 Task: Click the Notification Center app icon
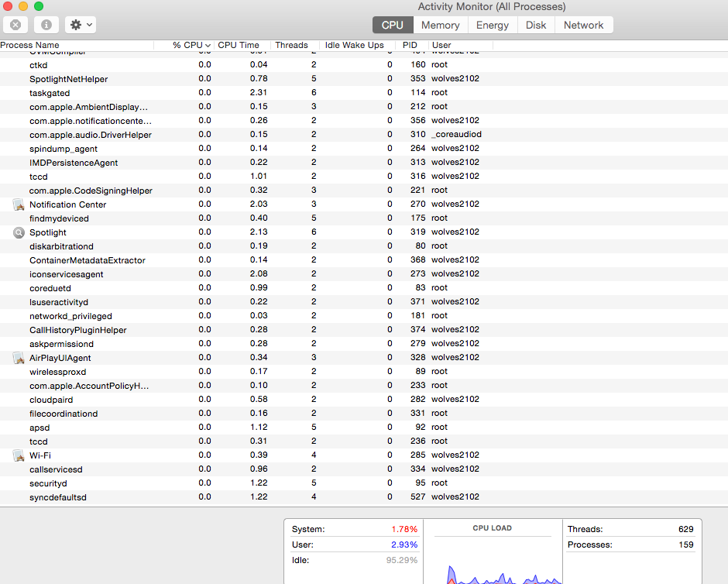pos(19,204)
